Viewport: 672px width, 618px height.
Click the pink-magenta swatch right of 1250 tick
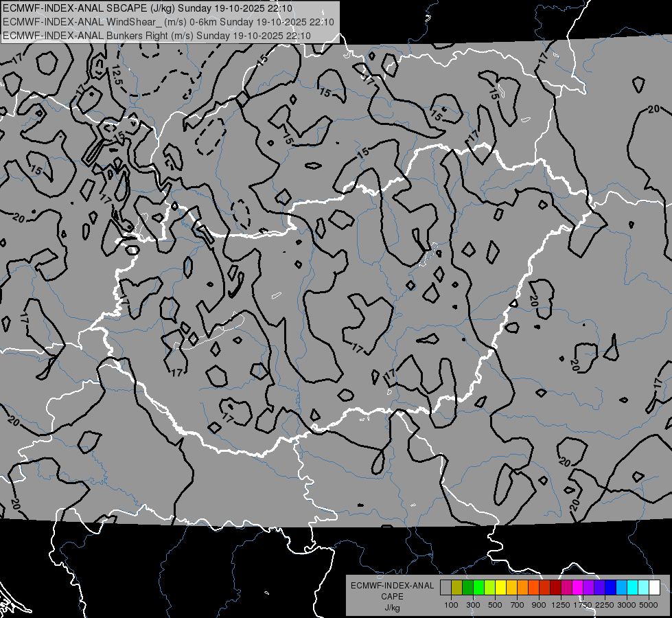pos(566,588)
